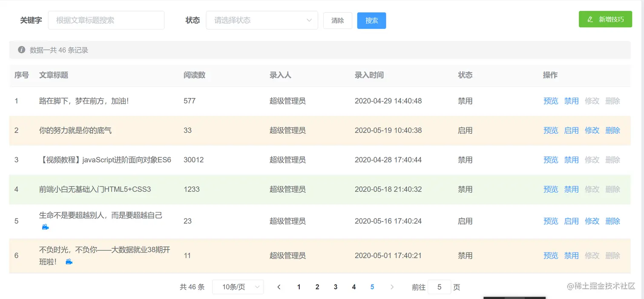
Task: Click the video camera icon in row 5
Action: tap(45, 227)
